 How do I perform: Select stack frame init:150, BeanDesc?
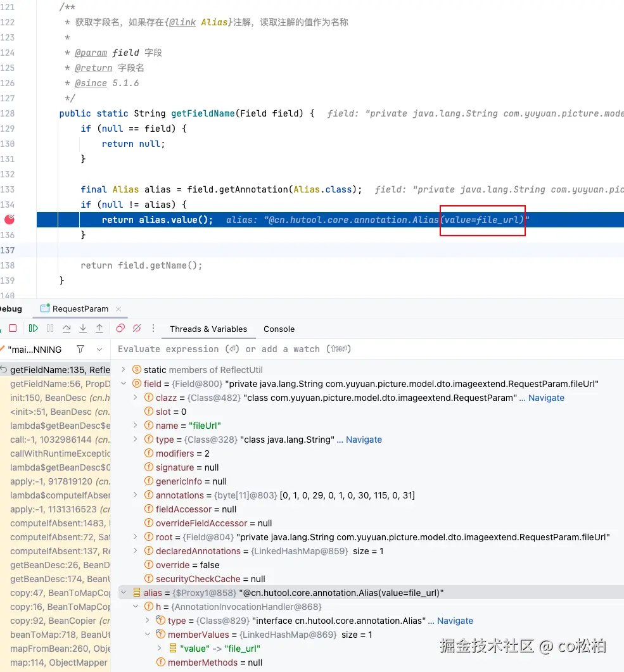pos(56,398)
